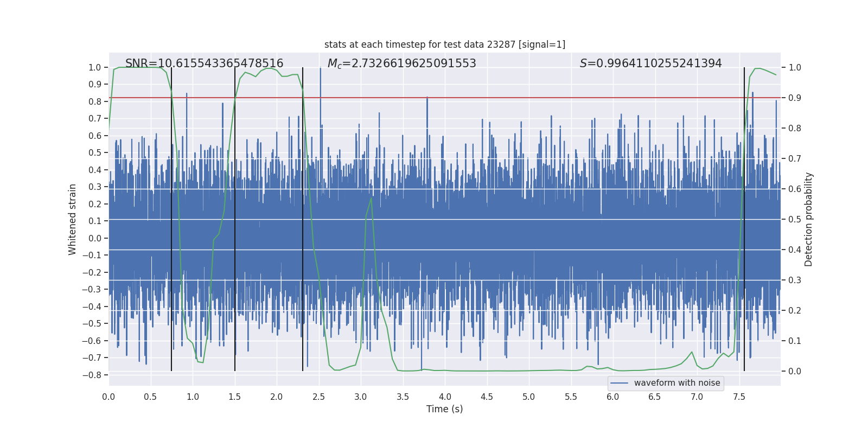The height and width of the screenshot is (434, 868).
Task: Click the red horizontal threshold line
Action: pos(445,98)
